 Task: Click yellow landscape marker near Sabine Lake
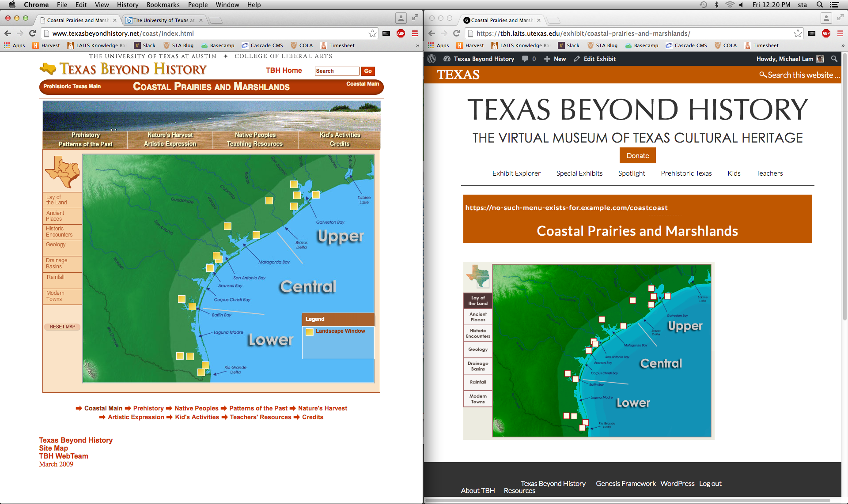point(316,195)
